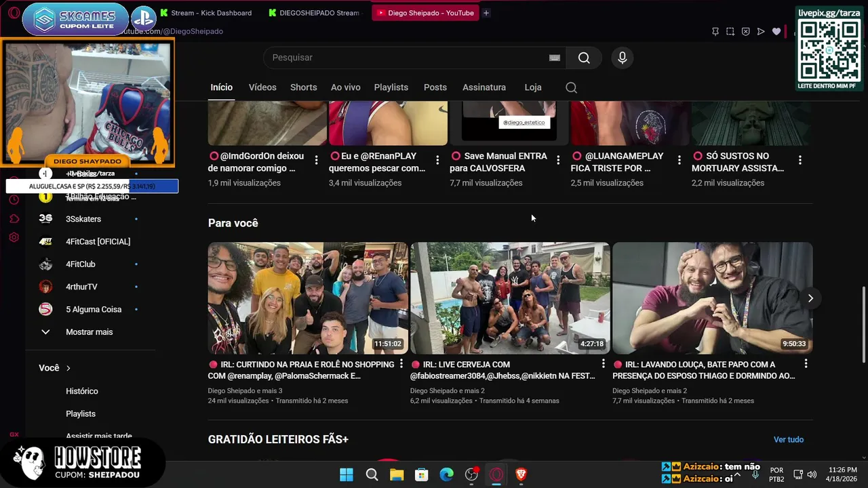Open Playlists in the left sidebar
The width and height of the screenshot is (868, 488).
tap(81, 413)
